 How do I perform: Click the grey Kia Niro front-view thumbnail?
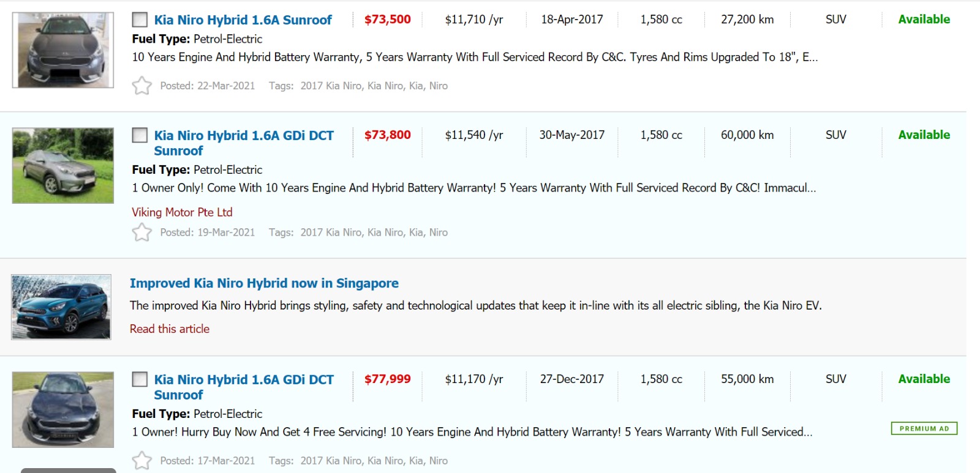click(x=63, y=50)
